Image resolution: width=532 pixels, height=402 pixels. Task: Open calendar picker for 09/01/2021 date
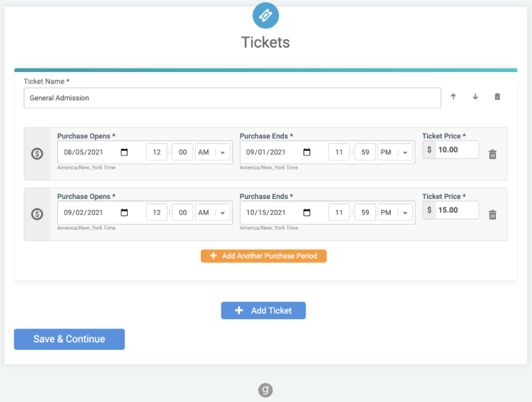[307, 153]
